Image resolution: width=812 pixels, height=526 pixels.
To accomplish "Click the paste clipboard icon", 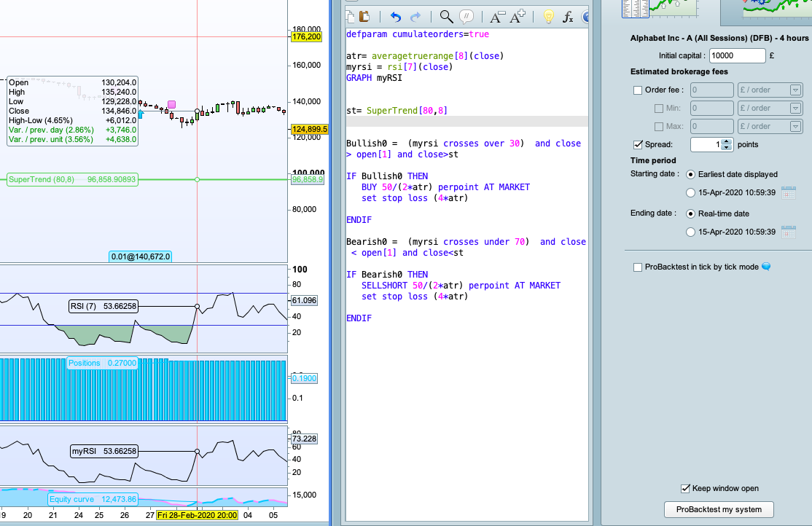I will (x=365, y=17).
